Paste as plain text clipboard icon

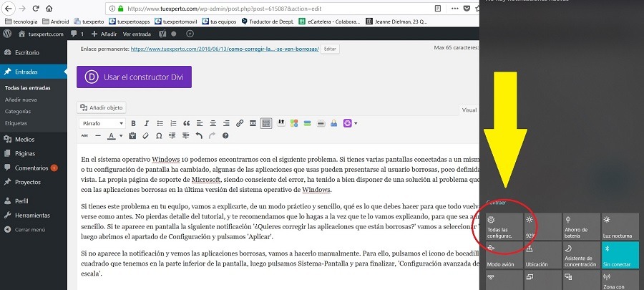132,135
